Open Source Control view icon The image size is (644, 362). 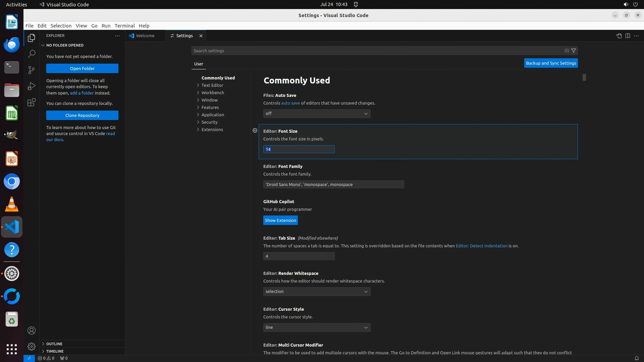tap(32, 70)
